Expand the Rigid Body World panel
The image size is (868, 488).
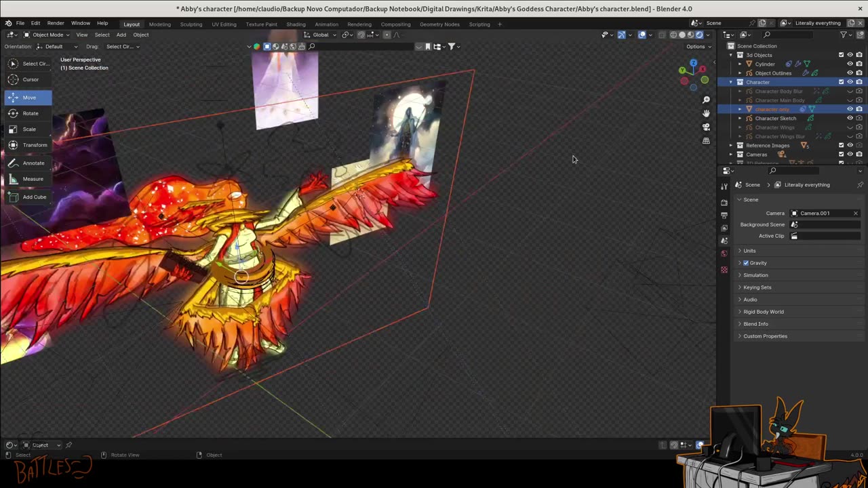(x=764, y=312)
